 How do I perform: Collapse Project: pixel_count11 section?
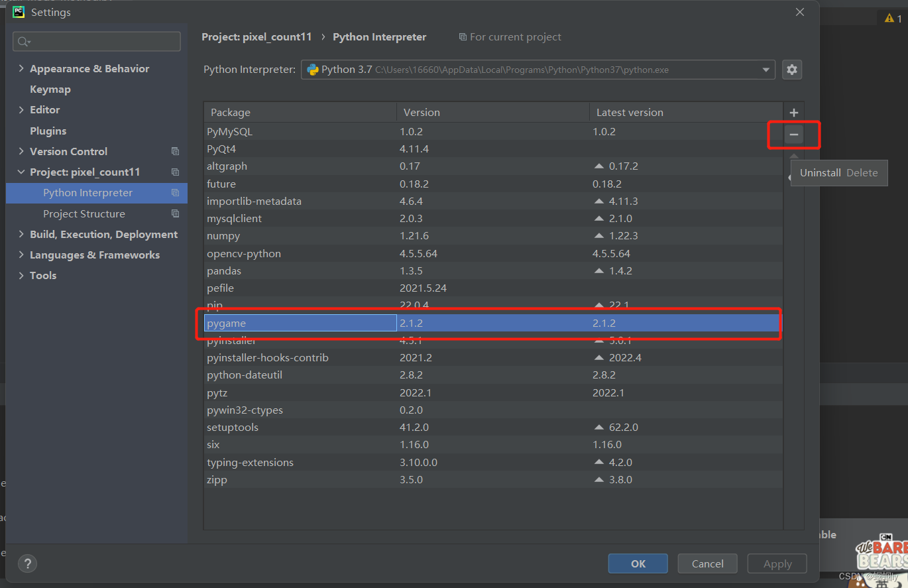coord(21,172)
